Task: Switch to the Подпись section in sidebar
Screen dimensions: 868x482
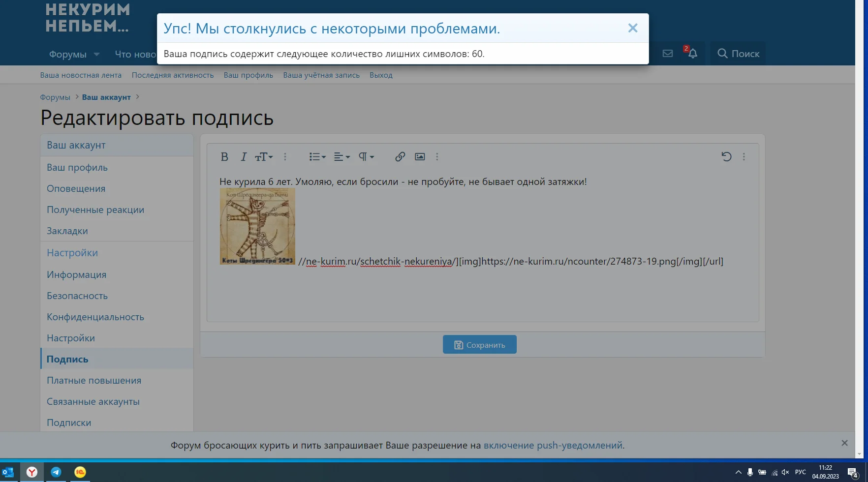Action: click(x=67, y=359)
